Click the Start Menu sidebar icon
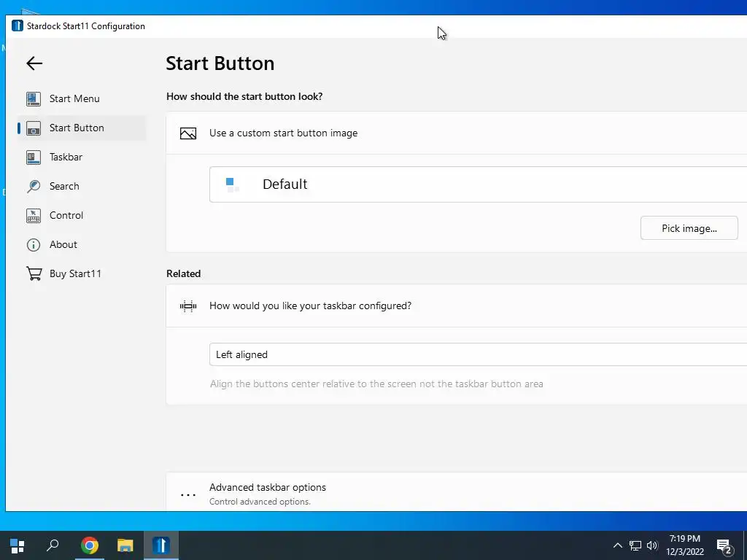The width and height of the screenshot is (747, 560). [34, 98]
